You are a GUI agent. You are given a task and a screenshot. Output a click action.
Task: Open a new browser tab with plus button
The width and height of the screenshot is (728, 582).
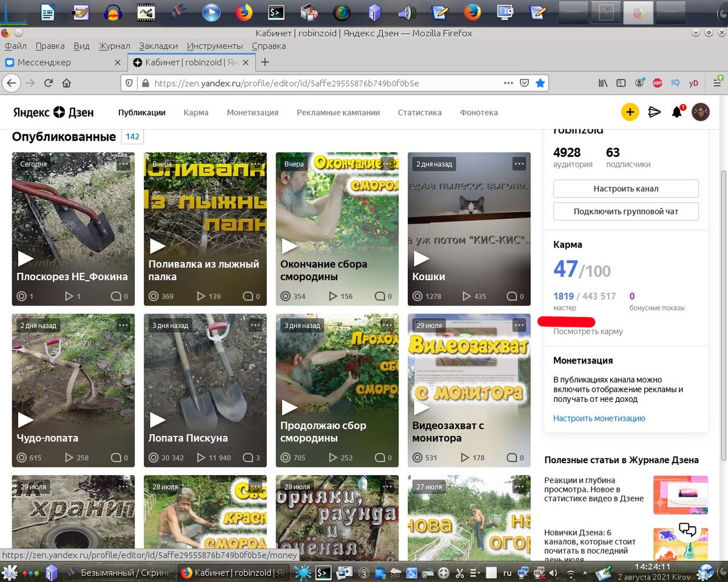tap(265, 62)
